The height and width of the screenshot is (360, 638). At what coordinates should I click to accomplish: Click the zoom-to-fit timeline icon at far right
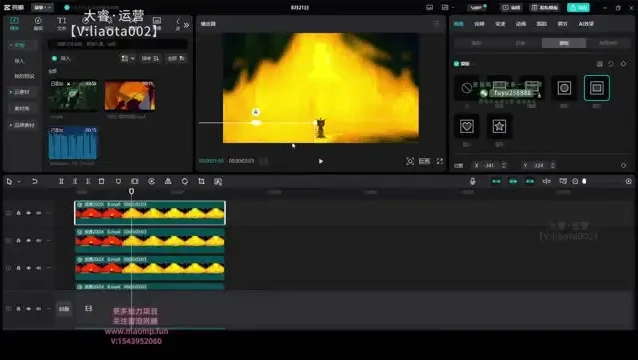tap(629, 181)
